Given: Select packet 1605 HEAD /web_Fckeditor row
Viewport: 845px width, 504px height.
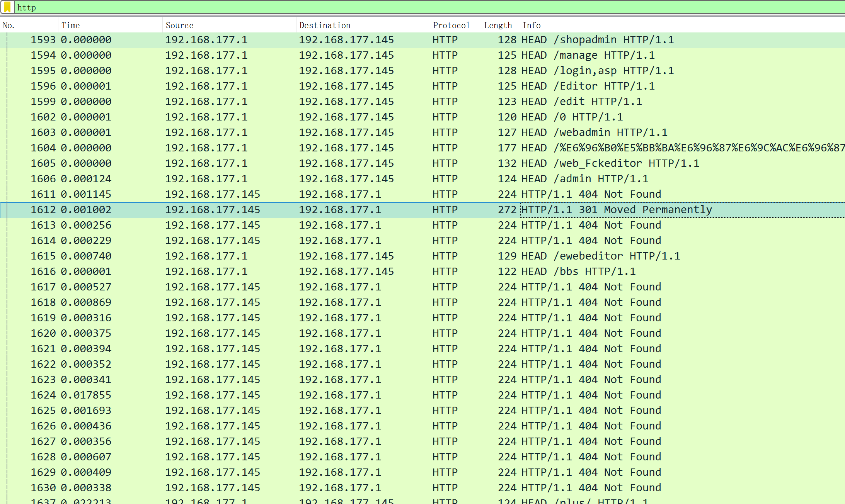Looking at the screenshot, I should [x=610, y=163].
